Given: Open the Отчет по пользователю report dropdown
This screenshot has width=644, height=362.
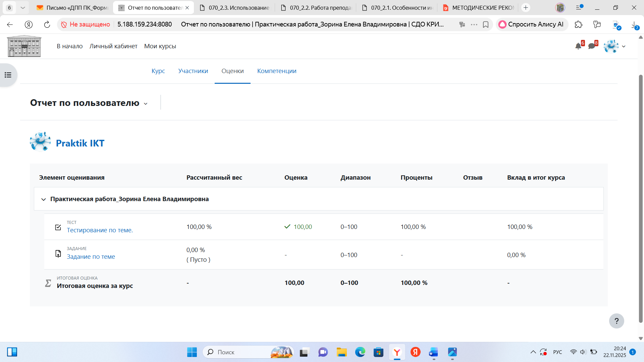Looking at the screenshot, I should click(89, 103).
